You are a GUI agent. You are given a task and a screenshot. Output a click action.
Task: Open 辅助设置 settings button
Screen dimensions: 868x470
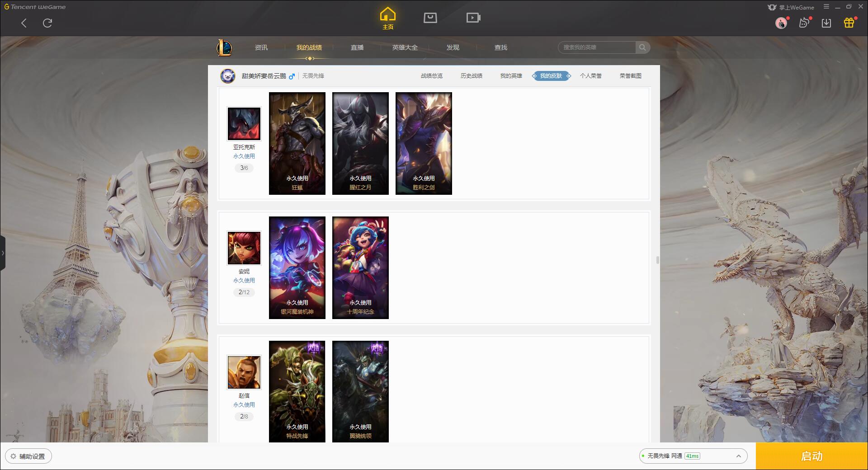point(28,456)
